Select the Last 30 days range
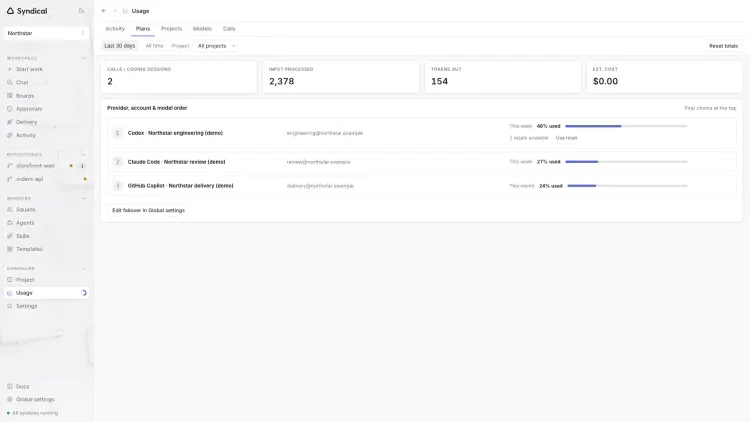The width and height of the screenshot is (750, 422). 120,46
